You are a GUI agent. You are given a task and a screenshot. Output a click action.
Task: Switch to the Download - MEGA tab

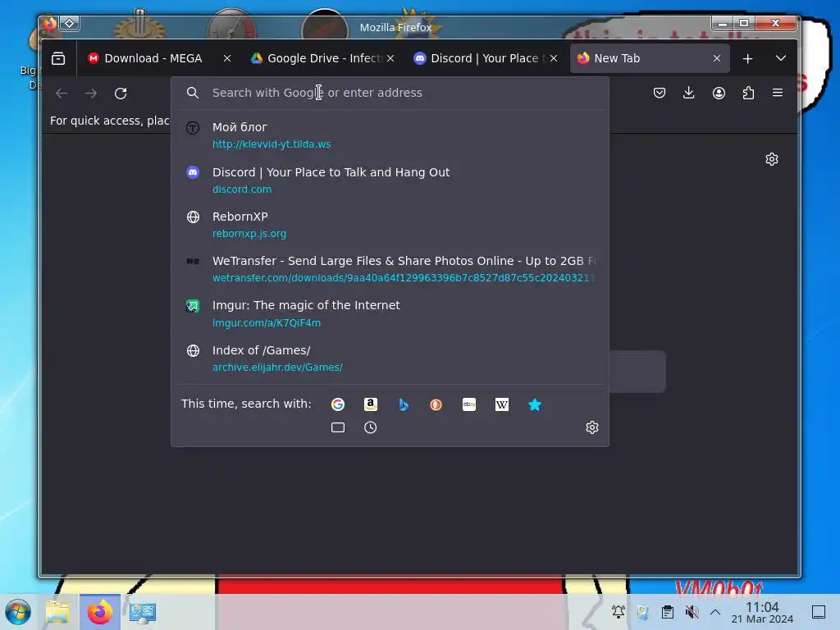tap(160, 58)
